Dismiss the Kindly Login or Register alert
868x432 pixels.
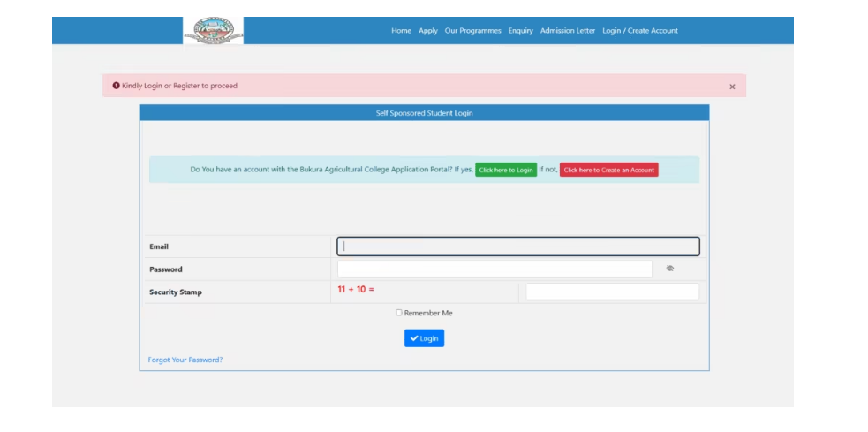732,87
